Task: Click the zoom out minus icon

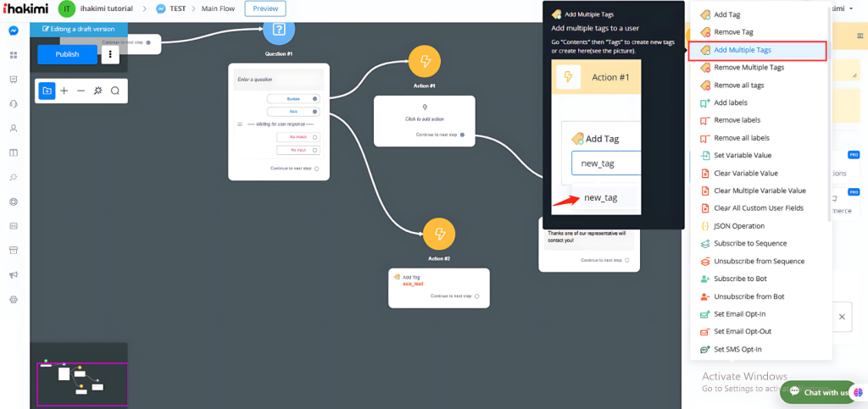Action: 81,91
